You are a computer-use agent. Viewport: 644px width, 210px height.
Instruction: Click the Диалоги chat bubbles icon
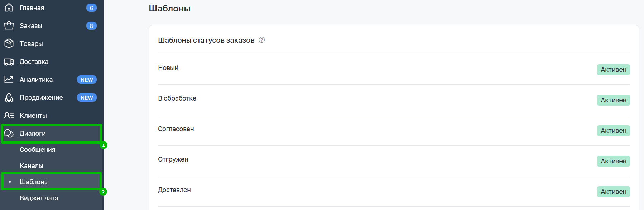coord(9,134)
